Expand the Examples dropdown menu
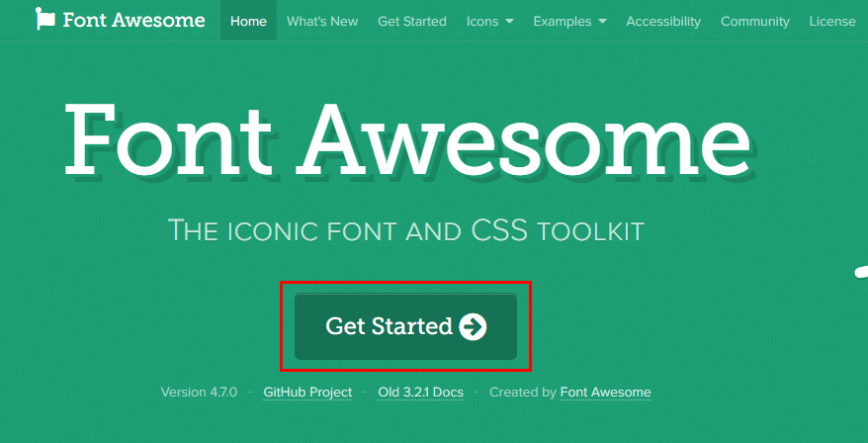This screenshot has height=443, width=868. pos(569,22)
